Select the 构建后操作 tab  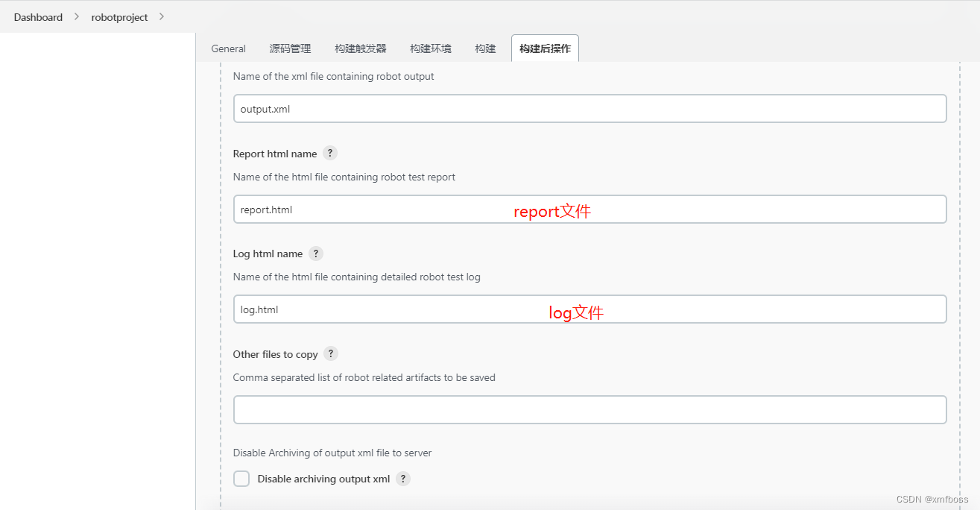point(545,48)
